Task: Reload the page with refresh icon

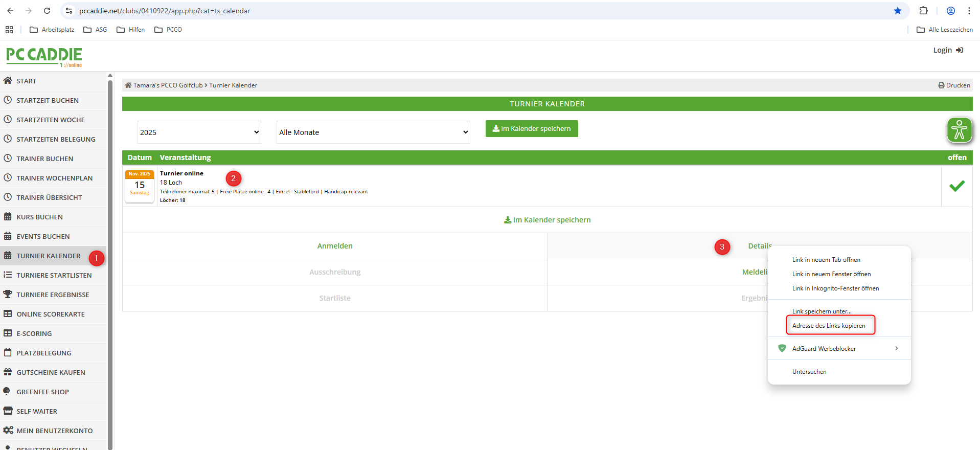Action: pos(47,11)
